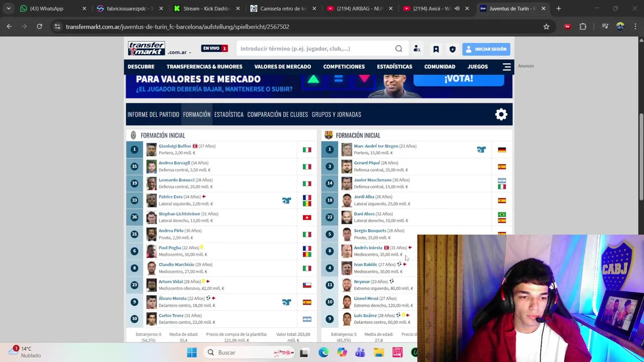
Task: Click Chile flag in Arturo Vidal row
Action: click(x=307, y=285)
